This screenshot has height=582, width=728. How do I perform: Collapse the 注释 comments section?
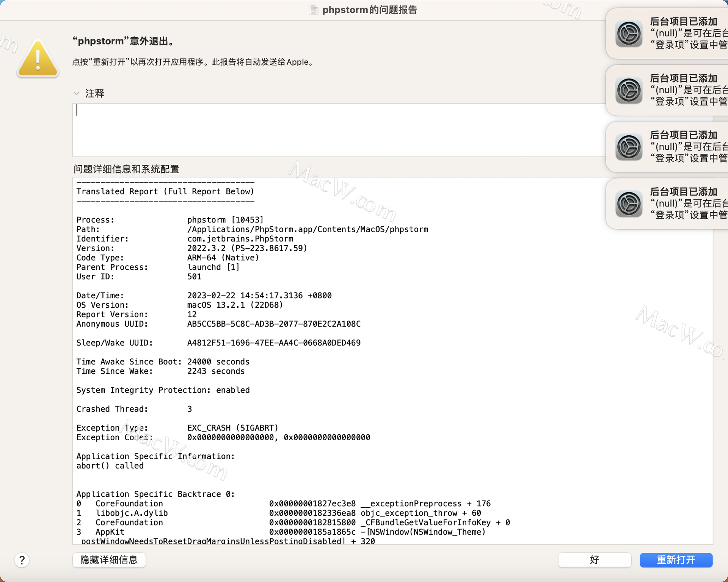tap(77, 93)
